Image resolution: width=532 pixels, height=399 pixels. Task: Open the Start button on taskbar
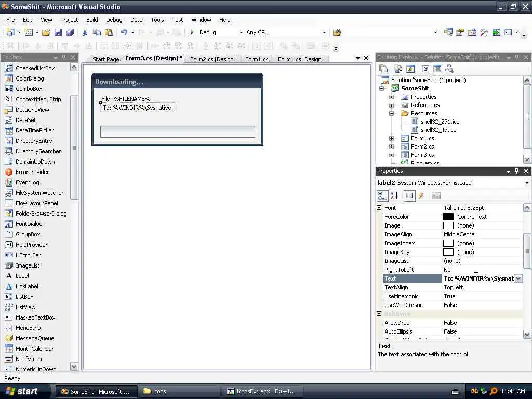[x=22, y=391]
